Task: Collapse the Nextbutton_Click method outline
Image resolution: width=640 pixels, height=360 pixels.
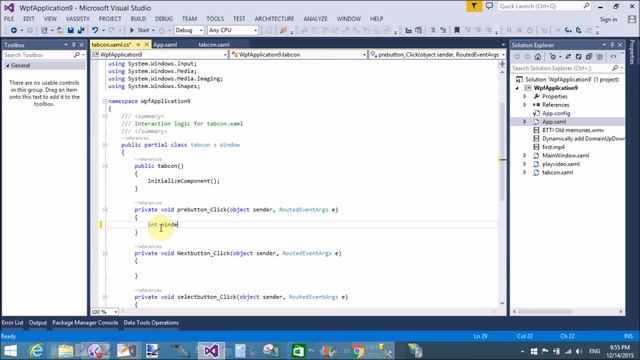Action: pyautogui.click(x=105, y=253)
